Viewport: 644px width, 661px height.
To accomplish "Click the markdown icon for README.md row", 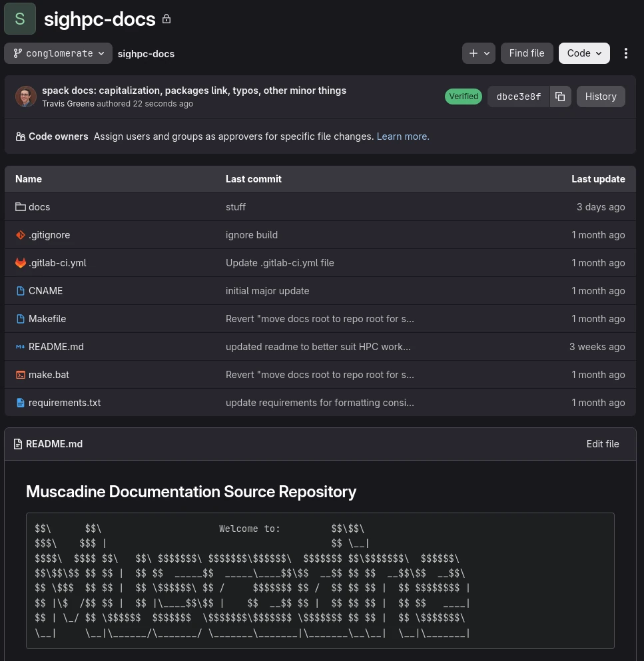I will pos(20,347).
